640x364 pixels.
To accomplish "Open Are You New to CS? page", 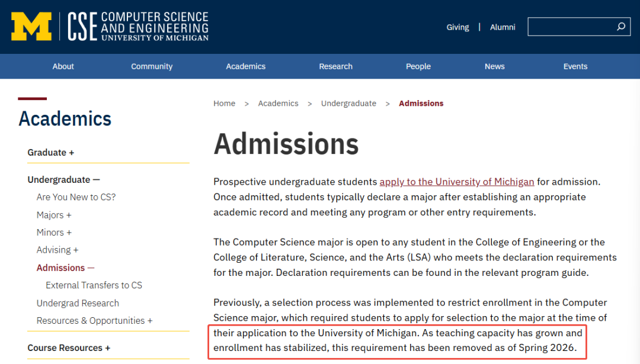I will (76, 197).
